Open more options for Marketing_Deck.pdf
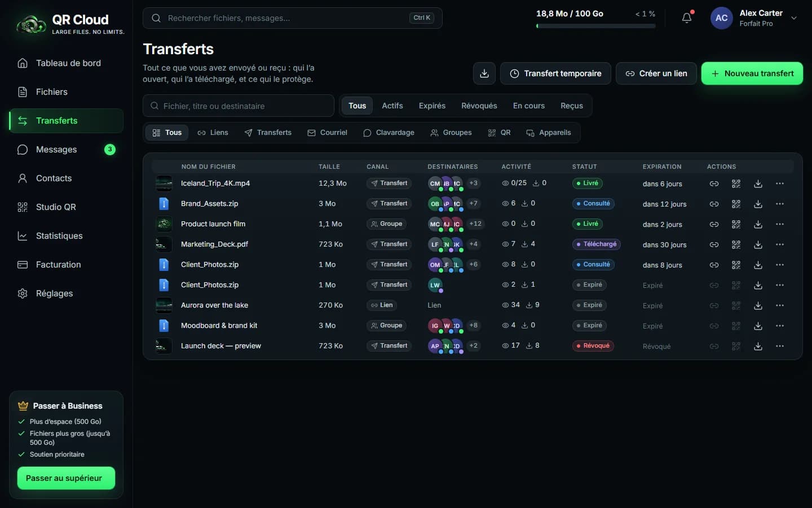 780,244
